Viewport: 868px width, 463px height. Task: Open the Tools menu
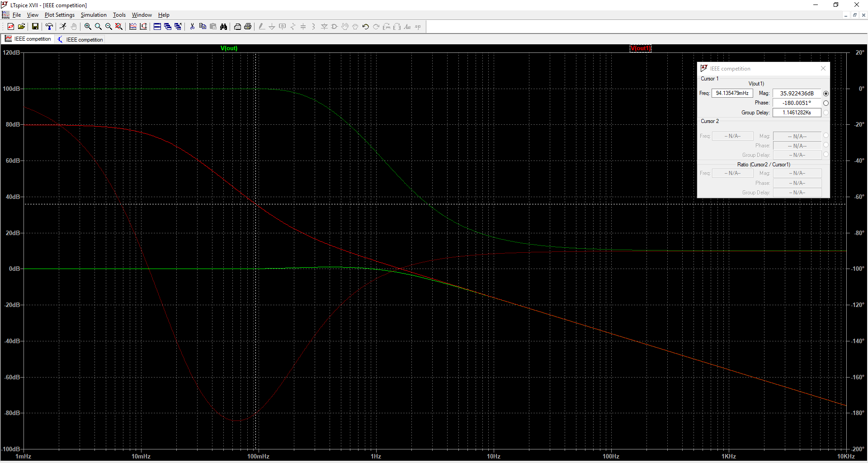[119, 15]
